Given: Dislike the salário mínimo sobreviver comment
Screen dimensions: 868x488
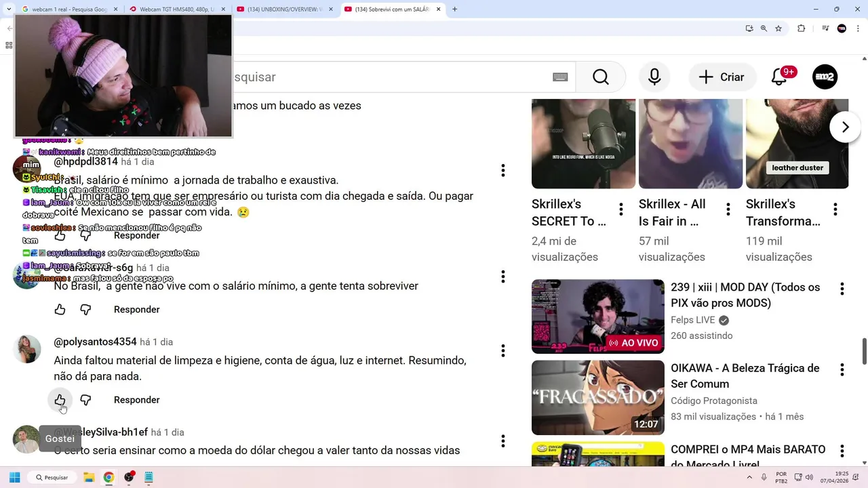Looking at the screenshot, I should (85, 310).
